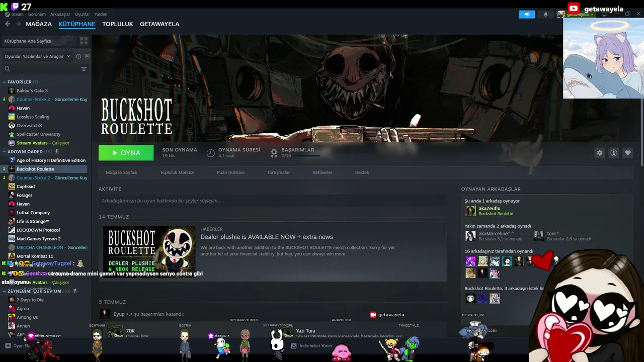644x362 pixels.
Task: Add Buckshot Roulette to favorites heart
Action: tap(627, 153)
